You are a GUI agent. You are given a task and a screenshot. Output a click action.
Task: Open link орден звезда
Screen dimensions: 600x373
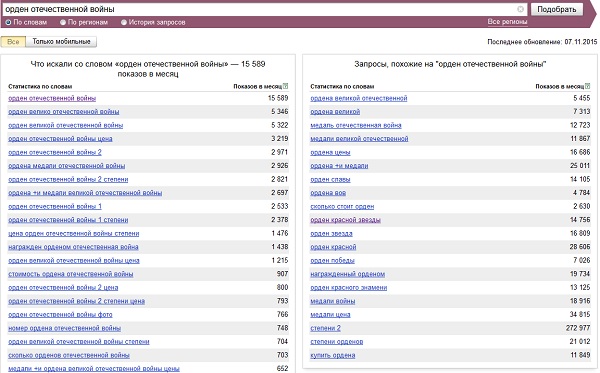tap(331, 233)
